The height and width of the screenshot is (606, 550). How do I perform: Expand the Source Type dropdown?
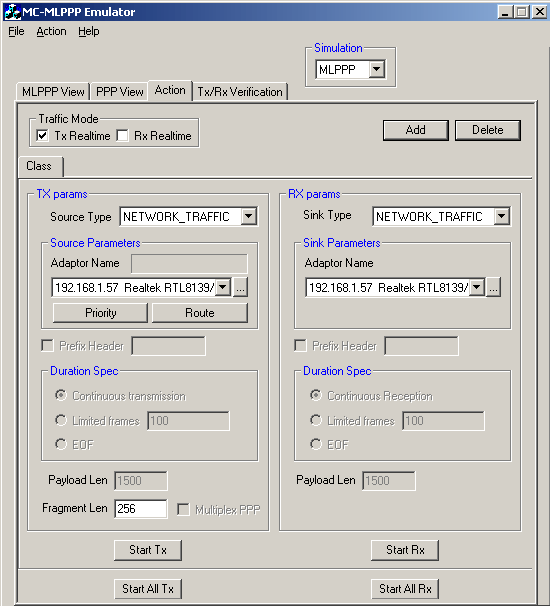pos(249,216)
